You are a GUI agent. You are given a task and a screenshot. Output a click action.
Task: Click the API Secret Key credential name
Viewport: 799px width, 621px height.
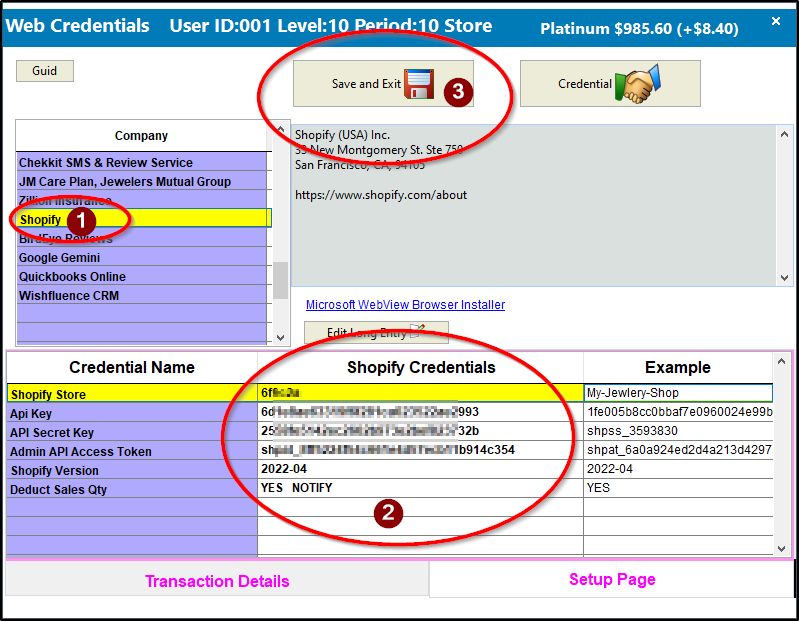[x=132, y=433]
